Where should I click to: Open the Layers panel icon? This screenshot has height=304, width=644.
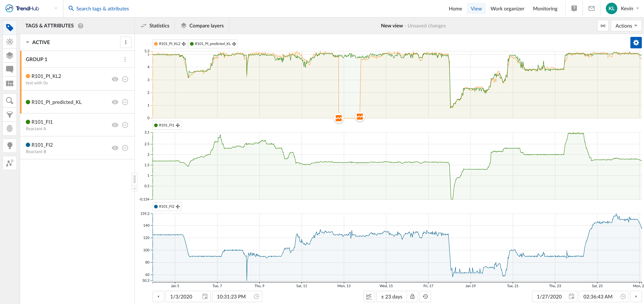[x=10, y=56]
